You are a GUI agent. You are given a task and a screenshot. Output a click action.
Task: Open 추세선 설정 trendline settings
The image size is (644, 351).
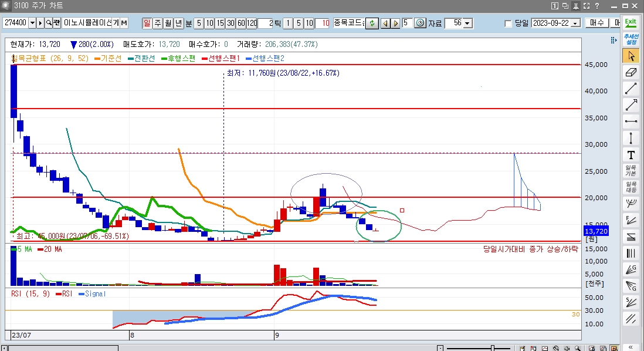(631, 39)
